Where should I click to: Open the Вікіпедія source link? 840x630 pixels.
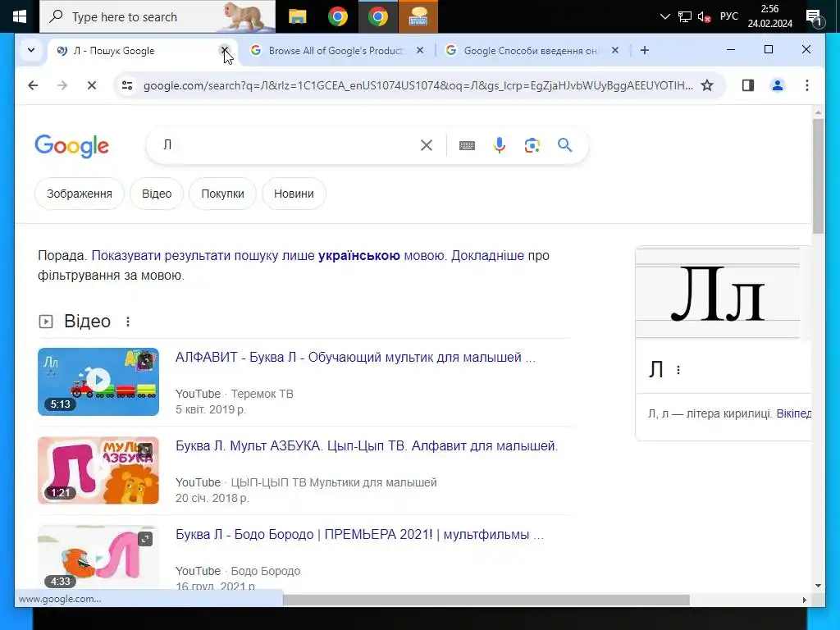point(793,413)
